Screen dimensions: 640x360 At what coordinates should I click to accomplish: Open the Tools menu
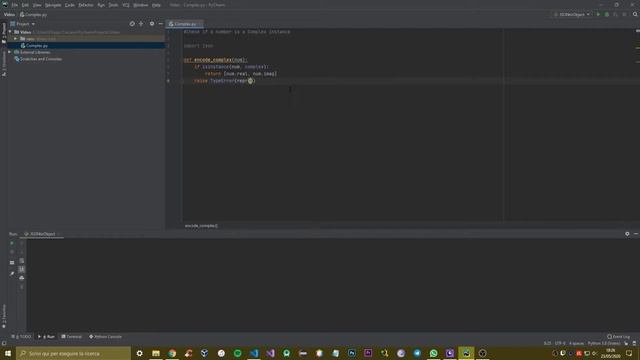coord(113,5)
